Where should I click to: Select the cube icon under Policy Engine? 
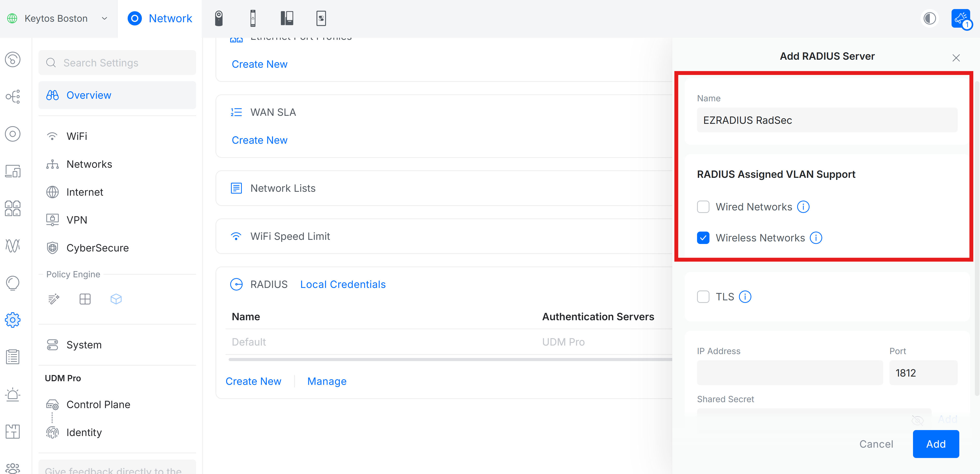116,299
